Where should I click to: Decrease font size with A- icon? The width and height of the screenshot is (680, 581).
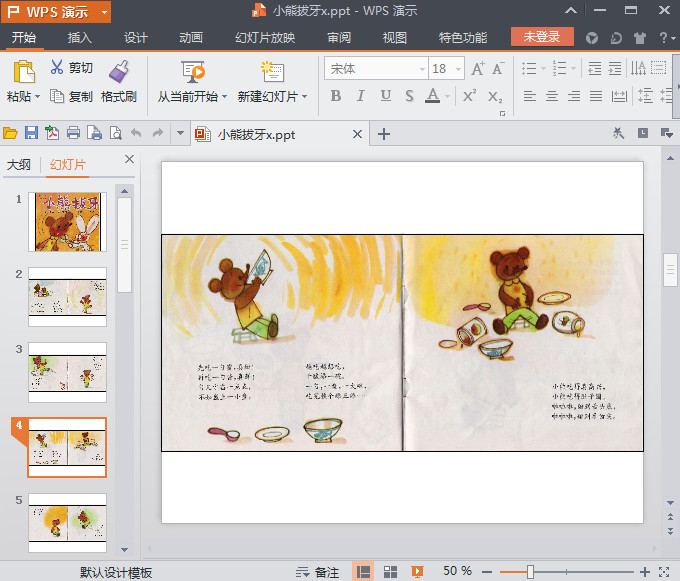click(x=498, y=69)
